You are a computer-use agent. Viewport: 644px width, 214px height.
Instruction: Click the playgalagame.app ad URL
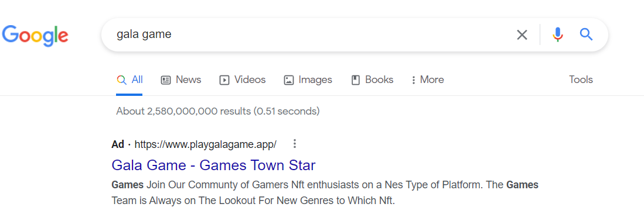(205, 144)
